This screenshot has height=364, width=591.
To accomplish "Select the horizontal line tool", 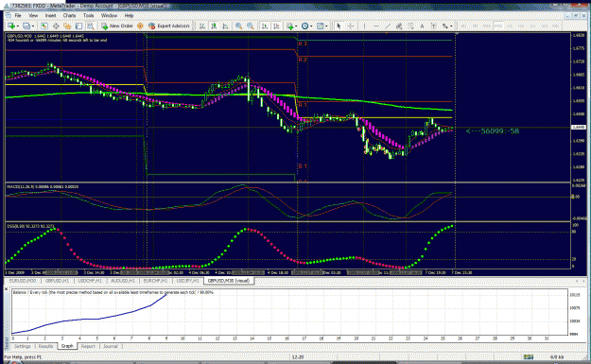I will pos(376,26).
